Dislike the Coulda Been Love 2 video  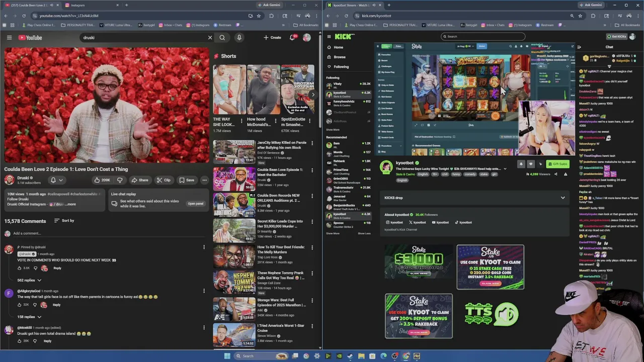pos(120,180)
